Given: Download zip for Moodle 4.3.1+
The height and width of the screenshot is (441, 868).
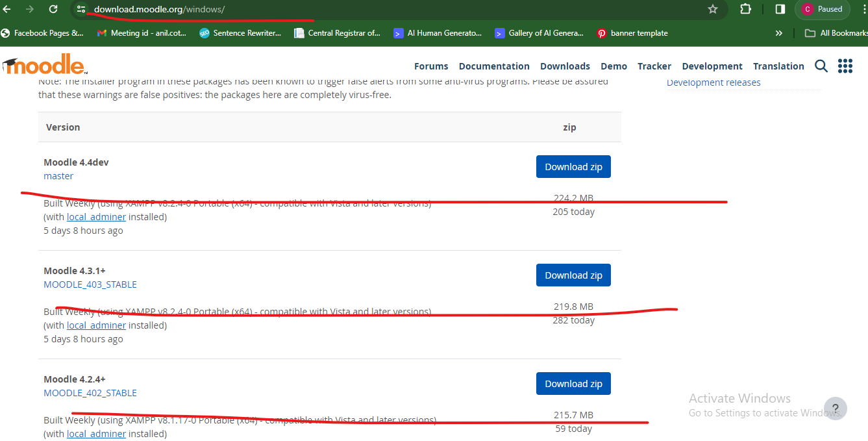Looking at the screenshot, I should point(573,275).
